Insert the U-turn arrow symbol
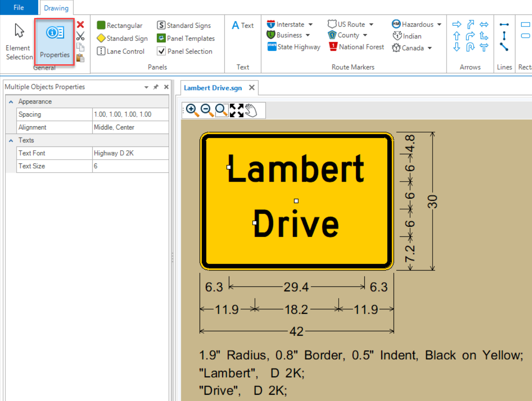532x401 pixels. [x=470, y=47]
